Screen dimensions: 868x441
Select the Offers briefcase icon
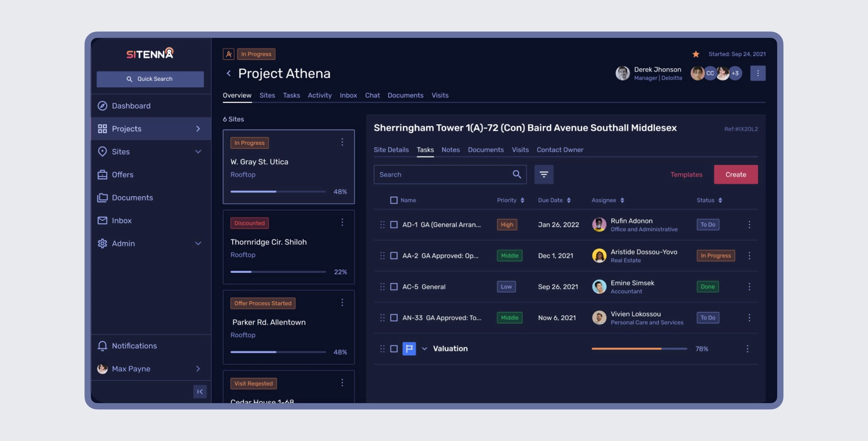tap(103, 174)
